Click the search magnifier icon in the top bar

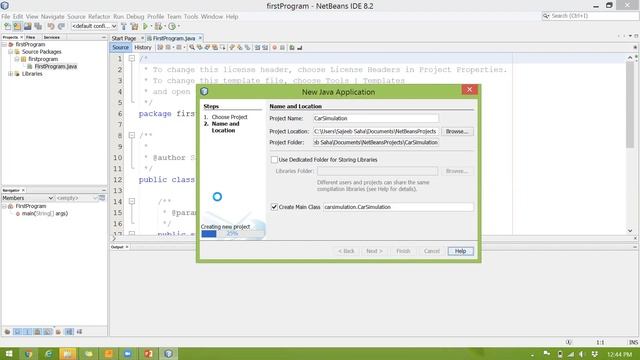pos(546,16)
